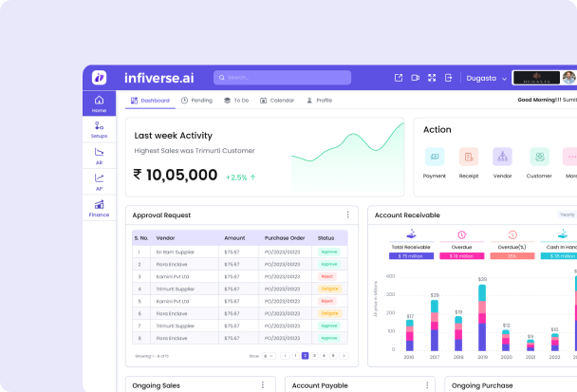
Task: Click the Approve status on Sri Ram Supplier row
Action: [329, 252]
